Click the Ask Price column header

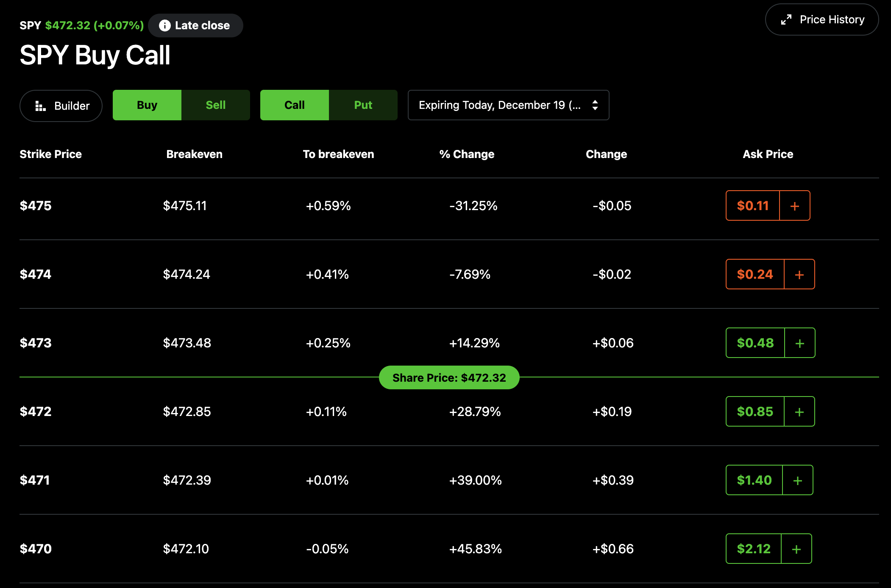point(768,154)
